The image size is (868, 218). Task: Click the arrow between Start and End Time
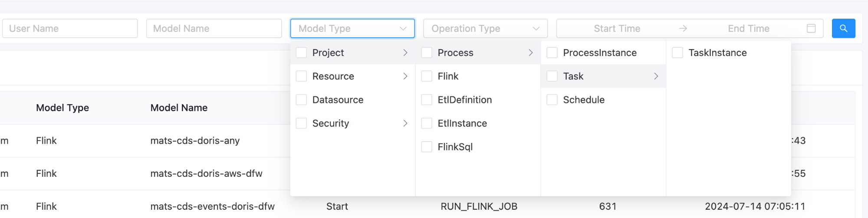pos(683,28)
